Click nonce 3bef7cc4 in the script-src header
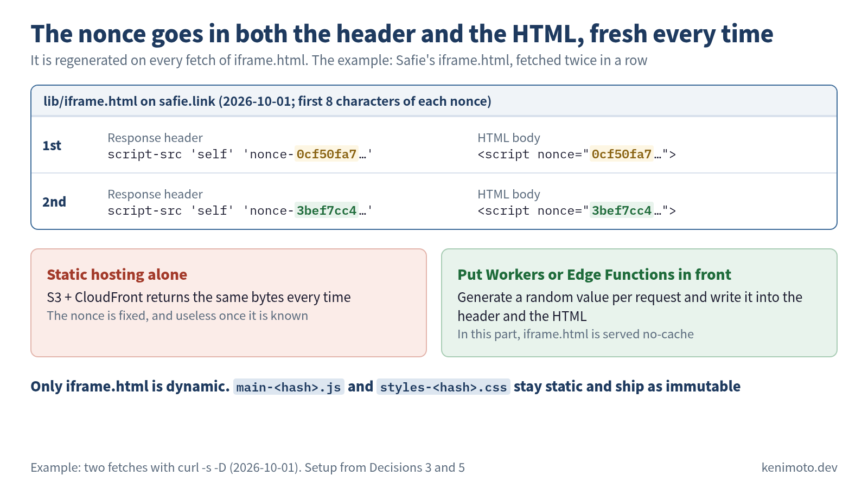The image size is (868, 488). tap(327, 211)
